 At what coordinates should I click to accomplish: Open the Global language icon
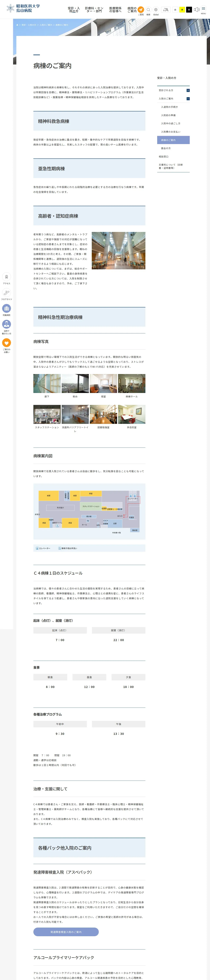click(156, 9)
